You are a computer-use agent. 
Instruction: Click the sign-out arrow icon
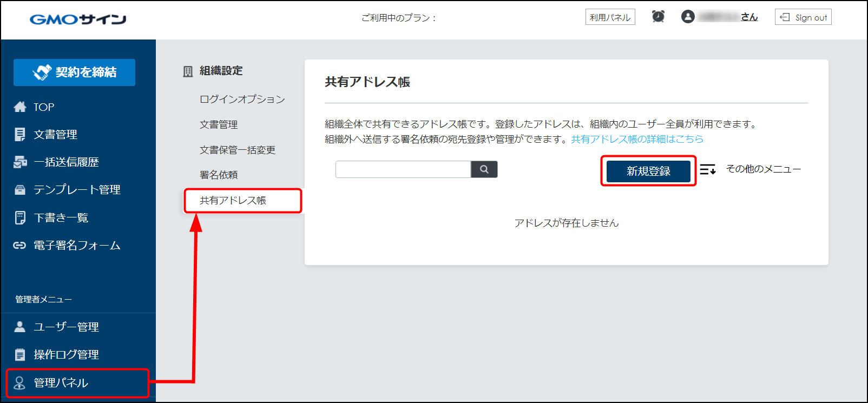[785, 17]
